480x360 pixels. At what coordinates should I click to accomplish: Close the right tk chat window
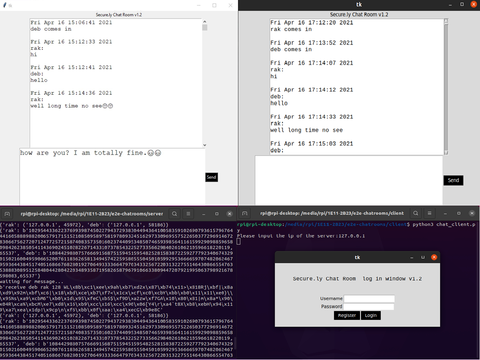[473, 4]
